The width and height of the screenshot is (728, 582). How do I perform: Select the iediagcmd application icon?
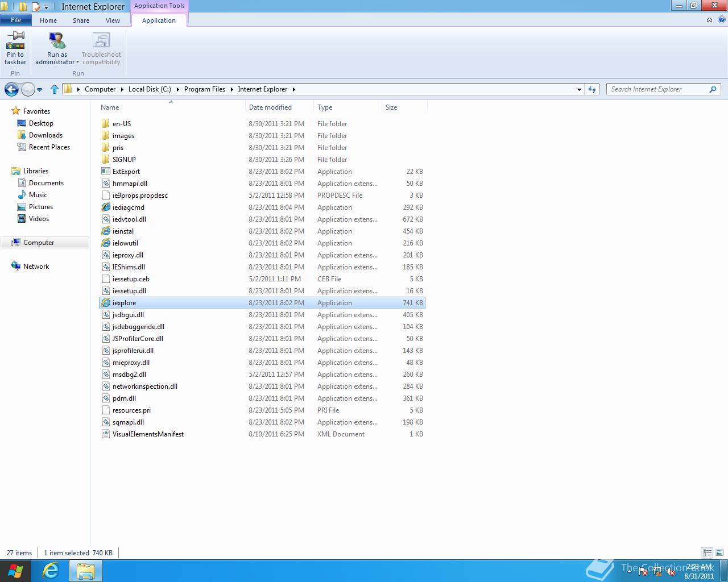(x=105, y=207)
